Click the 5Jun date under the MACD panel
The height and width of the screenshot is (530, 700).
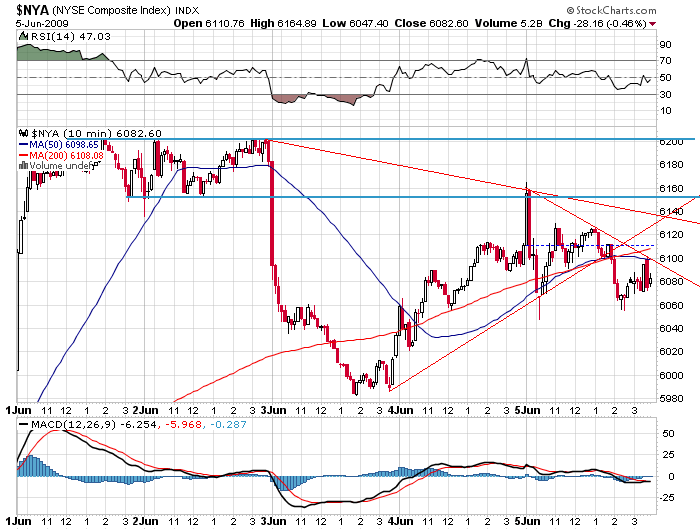[528, 521]
